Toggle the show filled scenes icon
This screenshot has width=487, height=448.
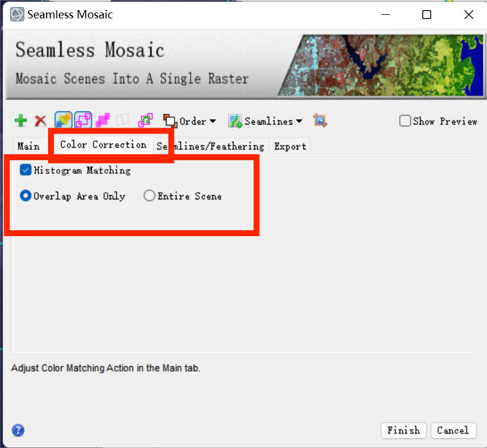coord(64,120)
